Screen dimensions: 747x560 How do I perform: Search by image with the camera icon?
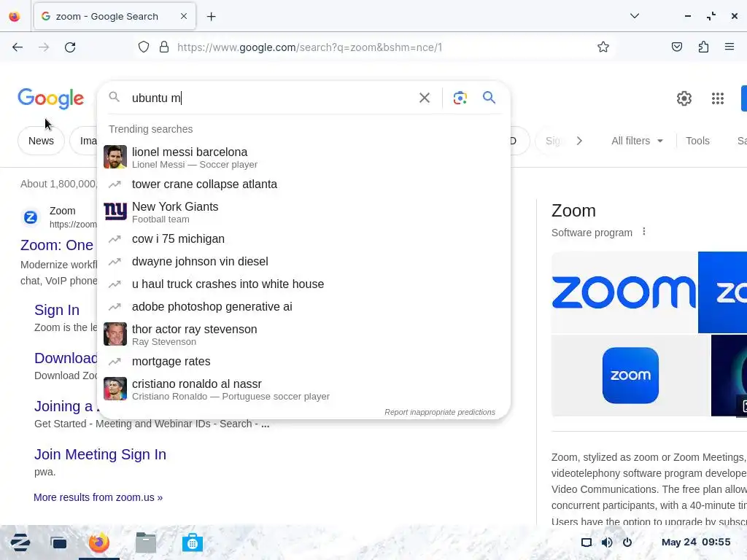click(460, 98)
